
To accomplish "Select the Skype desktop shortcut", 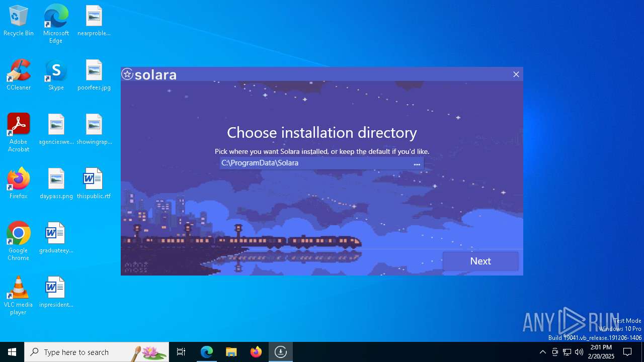I will pos(56,75).
